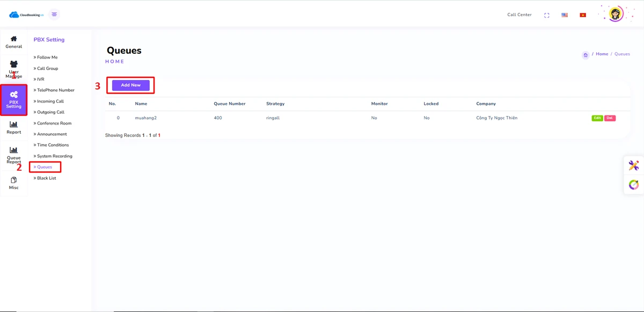Click Add New queue button
The height and width of the screenshot is (312, 644).
coord(131,85)
